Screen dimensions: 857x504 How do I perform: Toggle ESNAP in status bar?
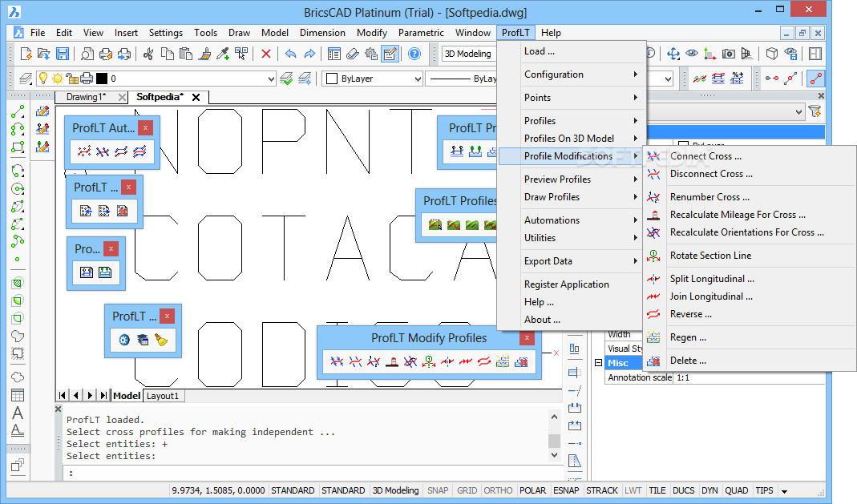(566, 490)
